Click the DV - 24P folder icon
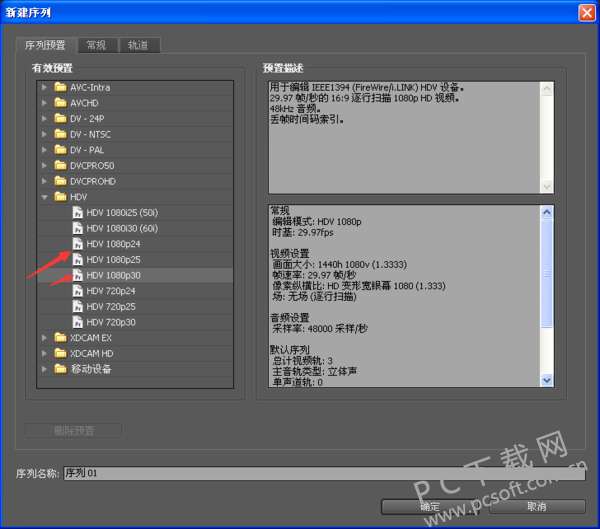 click(x=60, y=119)
